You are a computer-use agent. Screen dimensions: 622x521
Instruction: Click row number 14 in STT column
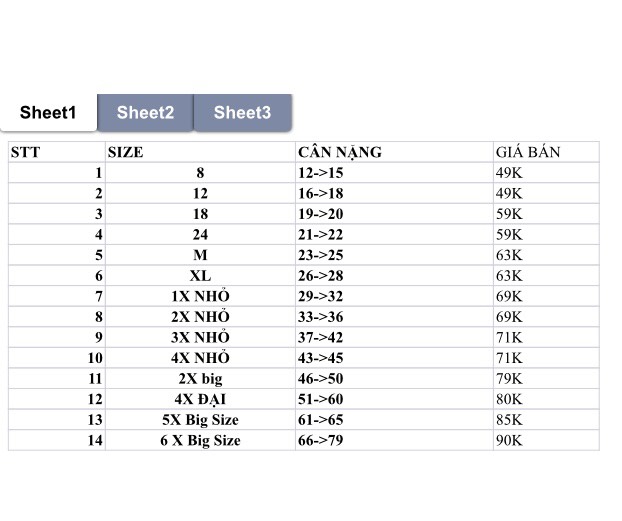pyautogui.click(x=57, y=440)
